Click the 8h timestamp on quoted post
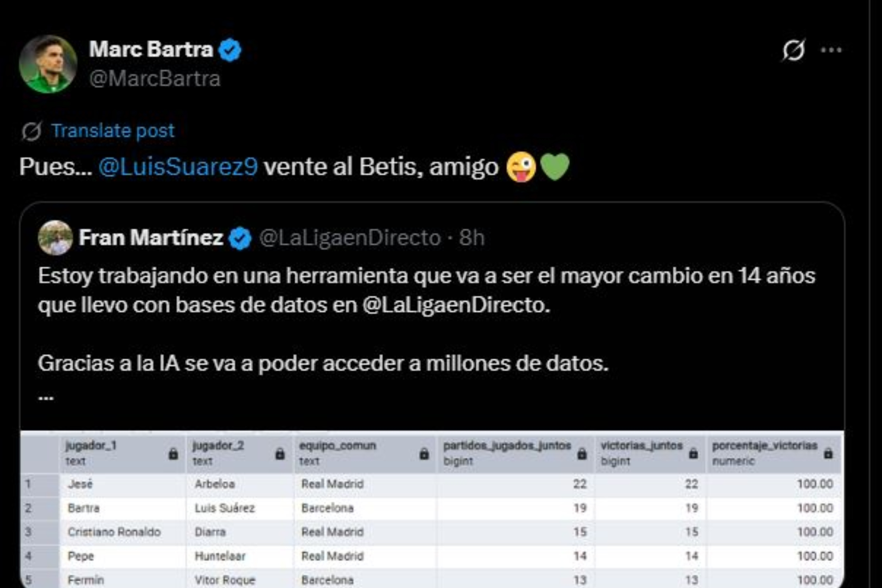The height and width of the screenshot is (588, 882). 472,238
